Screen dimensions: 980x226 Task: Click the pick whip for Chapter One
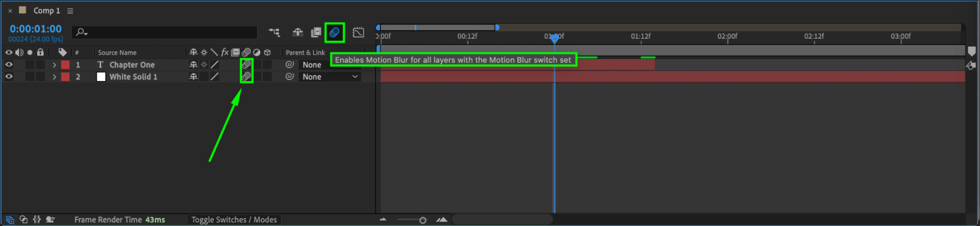[290, 64]
